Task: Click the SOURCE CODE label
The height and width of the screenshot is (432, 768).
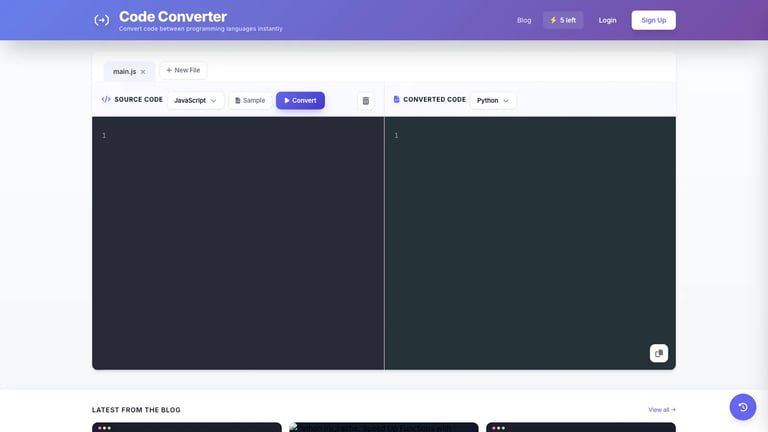Action: point(138,99)
